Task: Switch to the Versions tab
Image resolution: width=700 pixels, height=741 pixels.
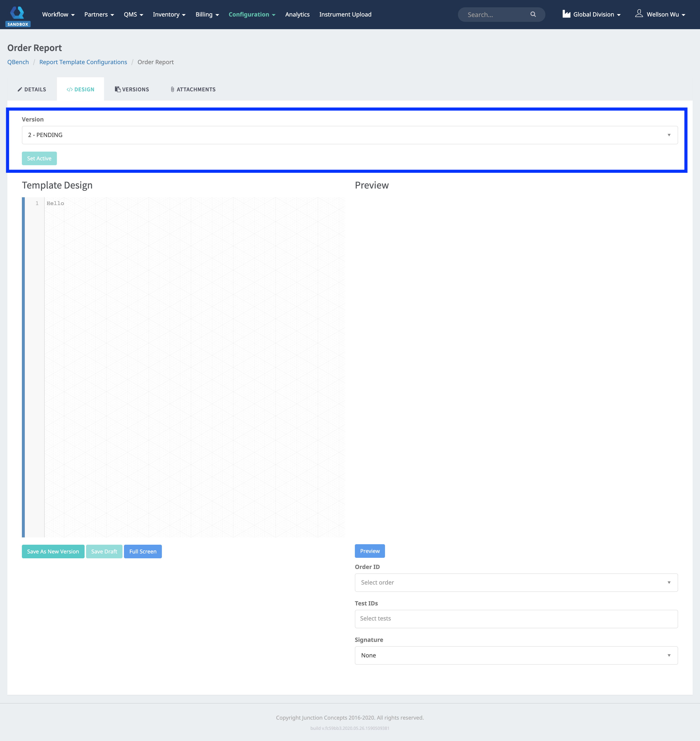Action: click(x=135, y=89)
